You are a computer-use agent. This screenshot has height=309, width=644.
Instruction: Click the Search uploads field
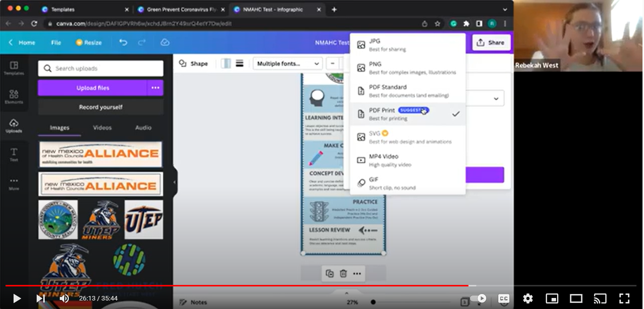(100, 69)
